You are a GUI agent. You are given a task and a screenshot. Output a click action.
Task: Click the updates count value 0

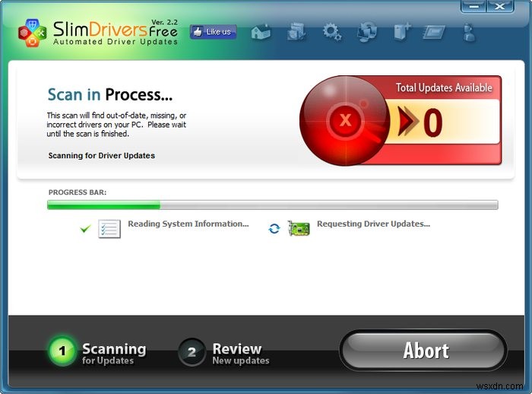point(433,122)
